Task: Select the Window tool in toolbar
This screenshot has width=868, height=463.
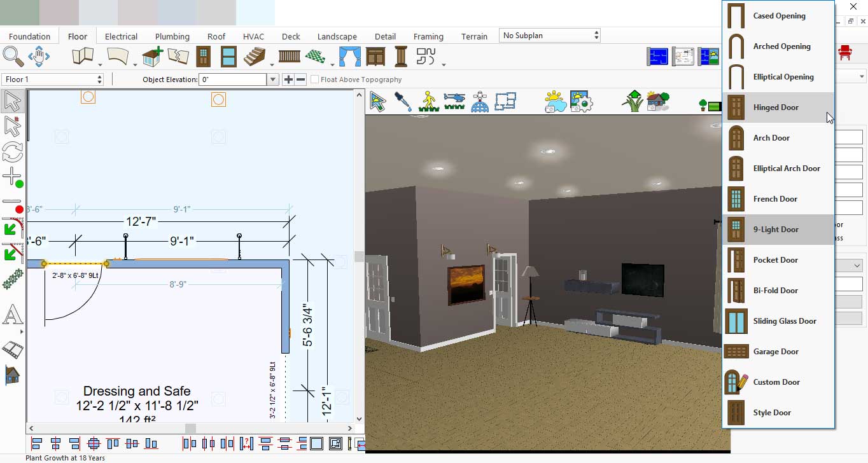Action: (x=228, y=57)
